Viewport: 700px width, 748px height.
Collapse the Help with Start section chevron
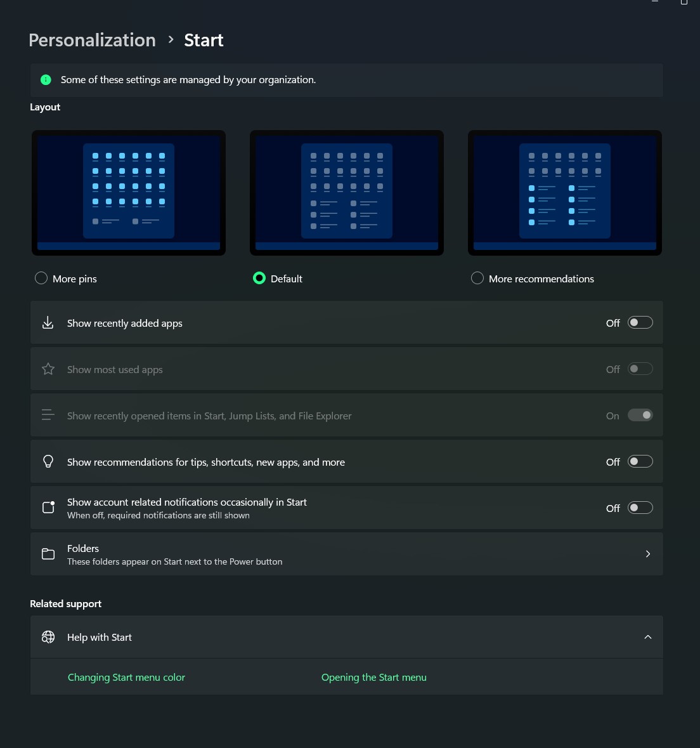[647, 637]
